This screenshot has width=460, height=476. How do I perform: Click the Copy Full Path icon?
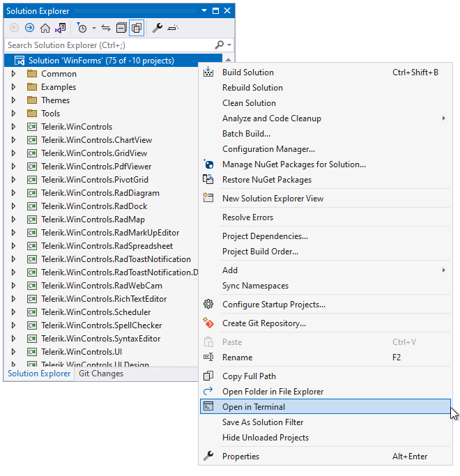[x=208, y=376]
